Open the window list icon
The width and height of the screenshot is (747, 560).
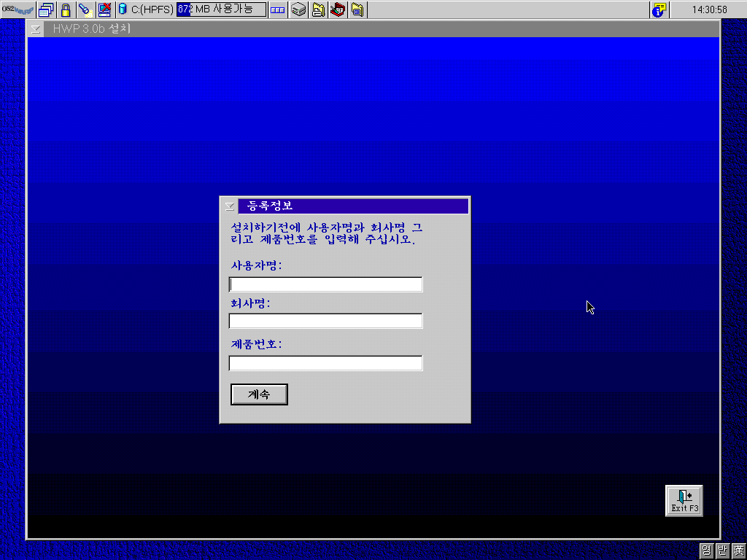pos(46,9)
